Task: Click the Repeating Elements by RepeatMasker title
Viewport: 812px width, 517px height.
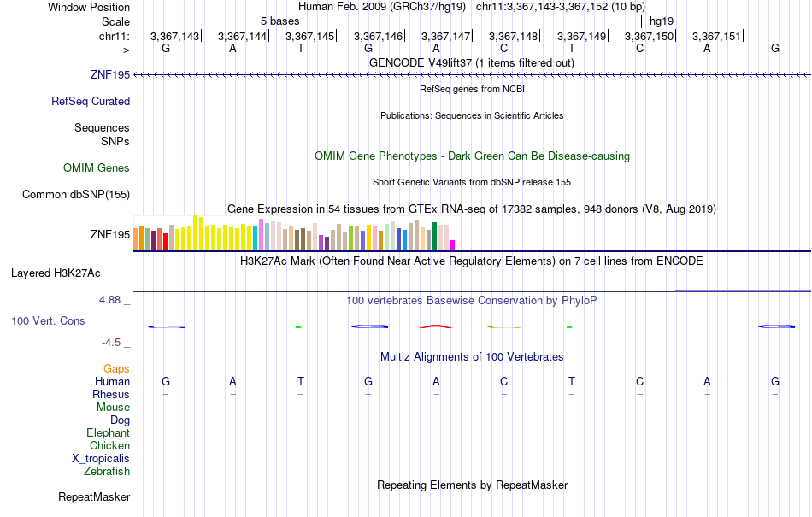Action: coord(472,485)
